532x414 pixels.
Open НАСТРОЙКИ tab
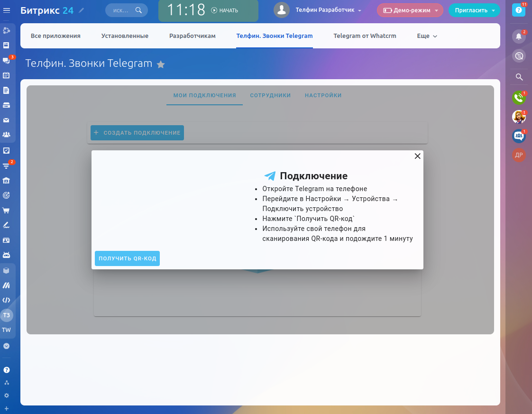[x=323, y=95]
